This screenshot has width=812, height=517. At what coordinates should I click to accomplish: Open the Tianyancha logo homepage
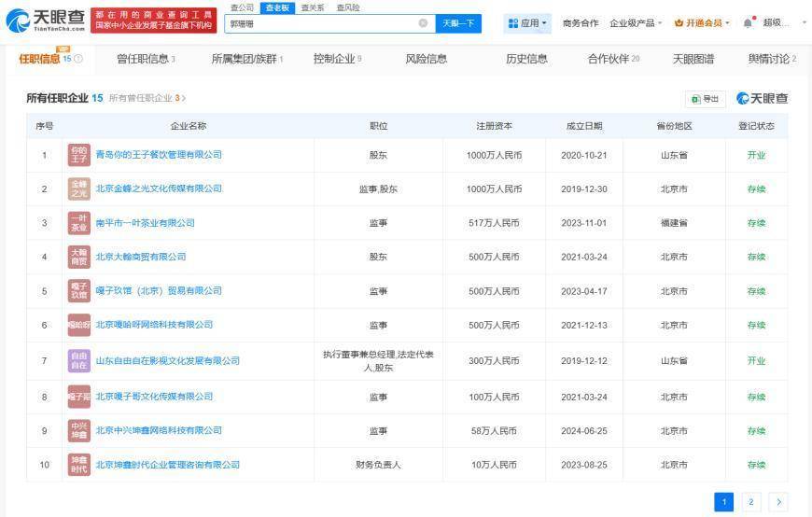click(46, 20)
